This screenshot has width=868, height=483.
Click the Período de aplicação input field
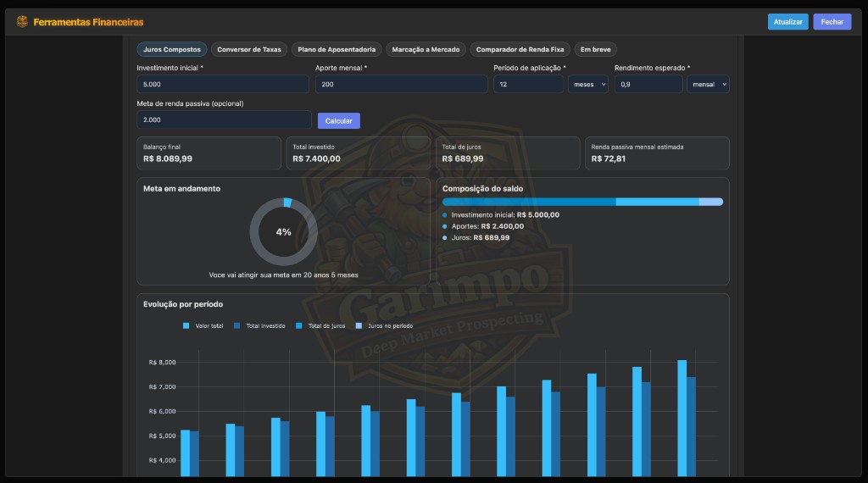pos(529,84)
